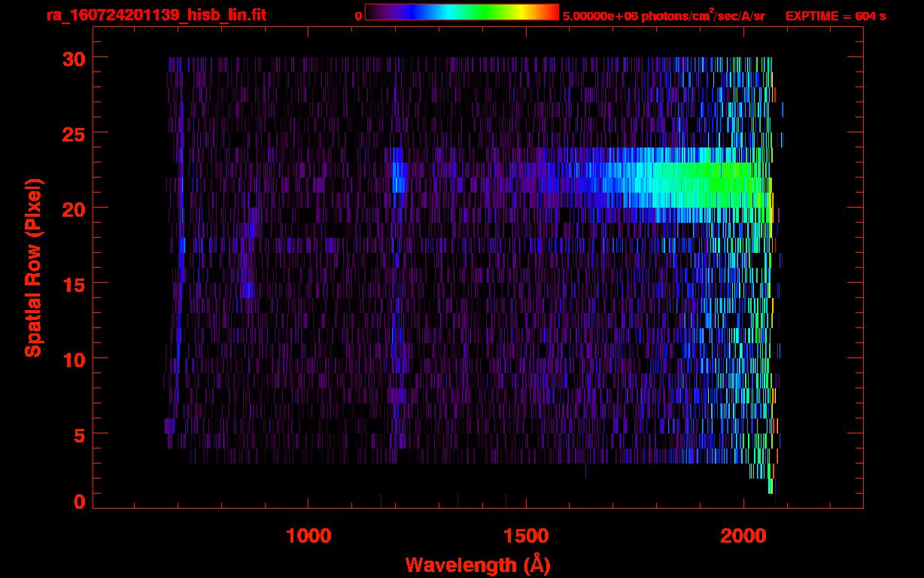Select the EXPTIME = 604 s text
Screen dimensions: 924x578
(835, 16)
